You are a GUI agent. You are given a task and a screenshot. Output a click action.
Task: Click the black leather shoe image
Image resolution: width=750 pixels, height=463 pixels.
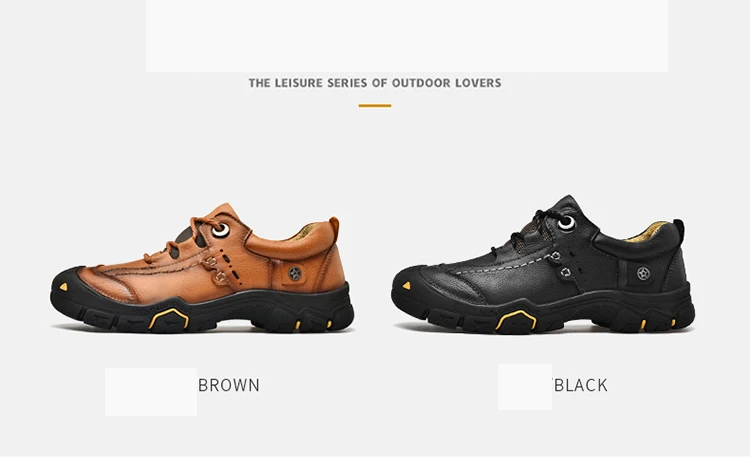click(x=543, y=265)
